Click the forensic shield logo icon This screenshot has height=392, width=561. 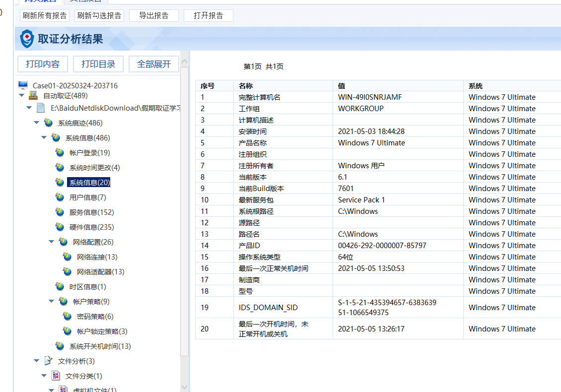click(x=27, y=39)
